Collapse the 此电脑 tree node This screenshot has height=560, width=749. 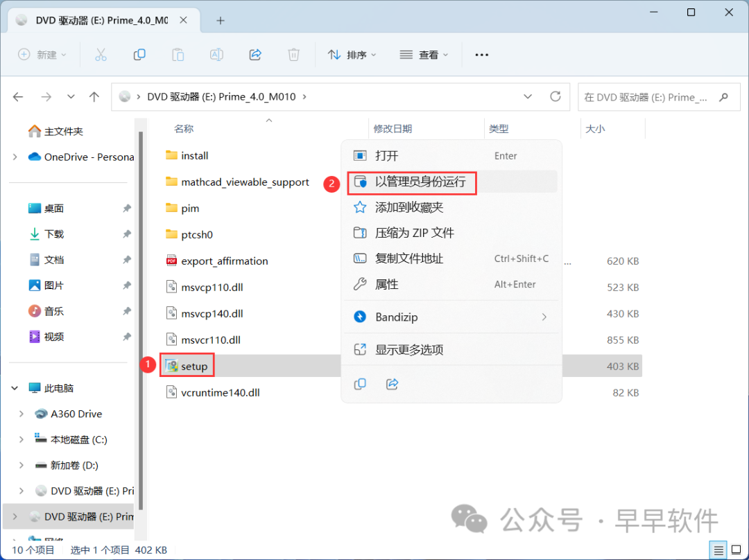point(15,388)
